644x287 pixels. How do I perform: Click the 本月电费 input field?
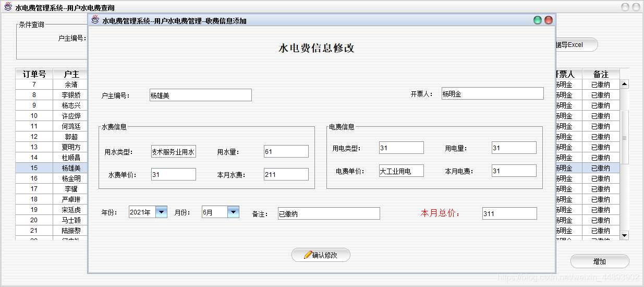514,171
